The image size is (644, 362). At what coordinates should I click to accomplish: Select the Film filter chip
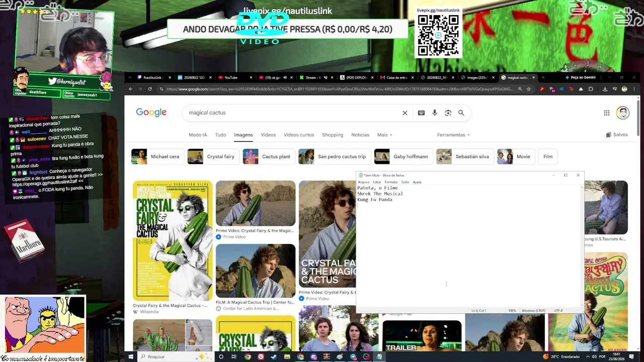(x=548, y=156)
